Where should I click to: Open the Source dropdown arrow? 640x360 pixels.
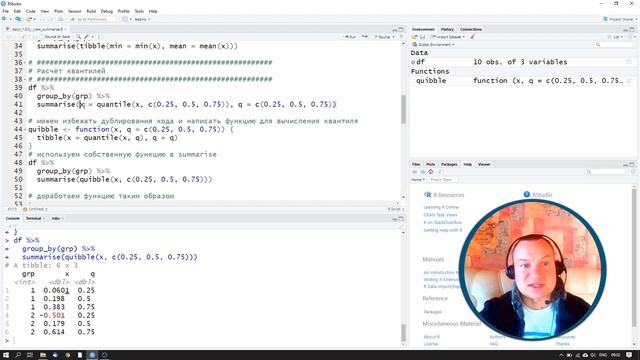tap(393, 37)
